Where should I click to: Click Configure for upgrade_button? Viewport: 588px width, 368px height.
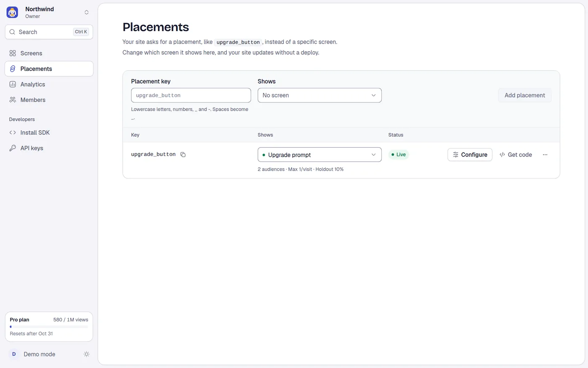[x=470, y=155]
